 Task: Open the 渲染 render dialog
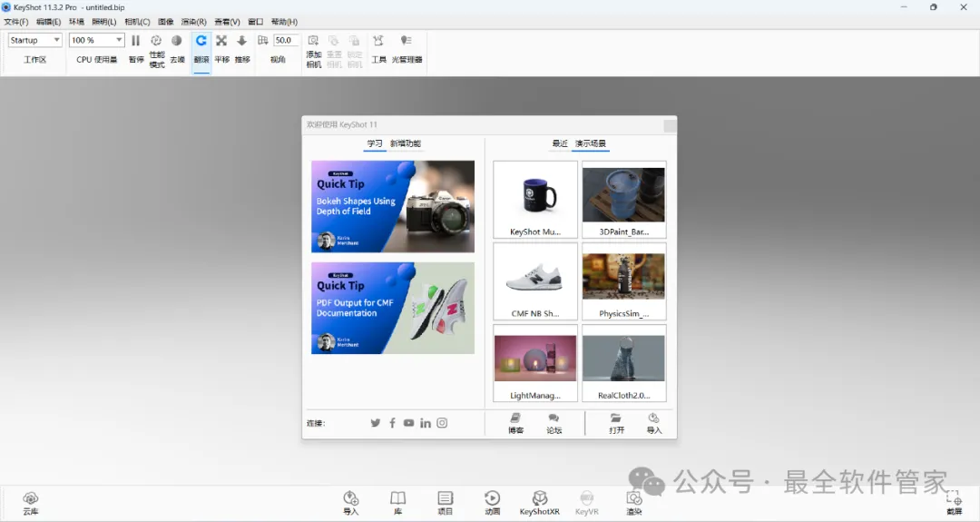click(633, 503)
